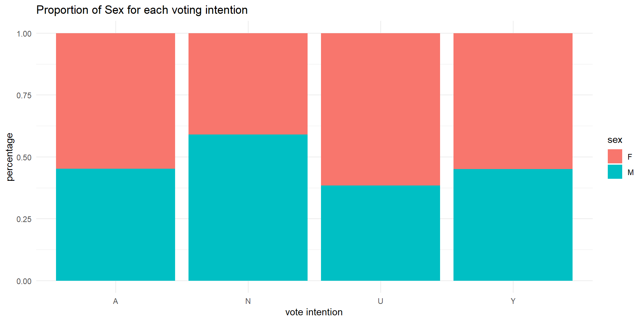Click the red female portion of bar U
The height and width of the screenshot is (322, 644).
380,109
